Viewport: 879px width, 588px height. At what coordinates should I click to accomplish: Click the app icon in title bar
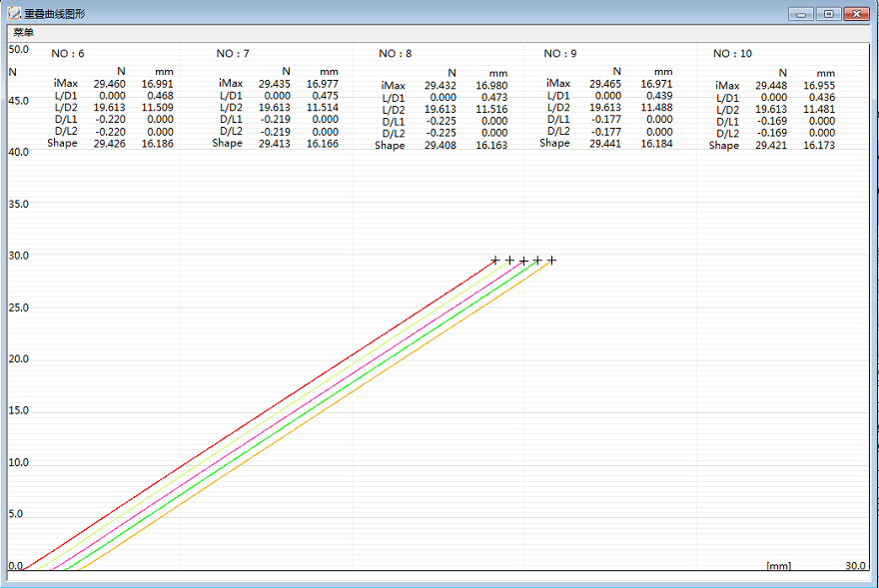coord(12,14)
